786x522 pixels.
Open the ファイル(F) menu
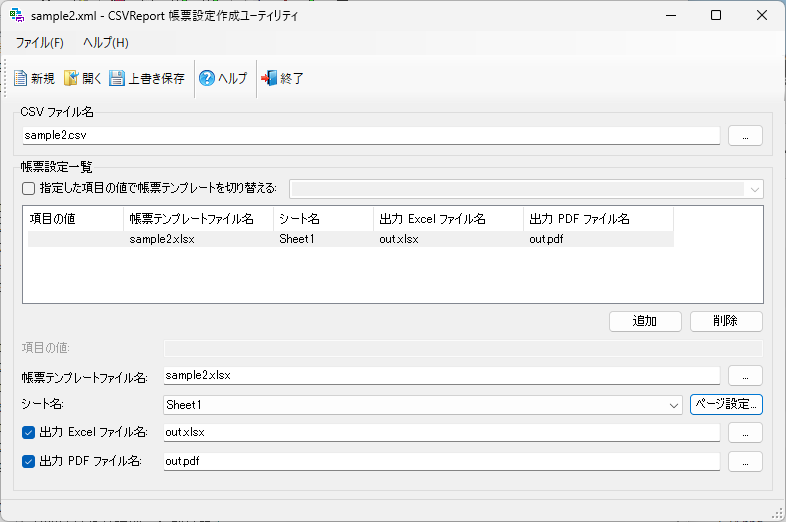[40, 43]
